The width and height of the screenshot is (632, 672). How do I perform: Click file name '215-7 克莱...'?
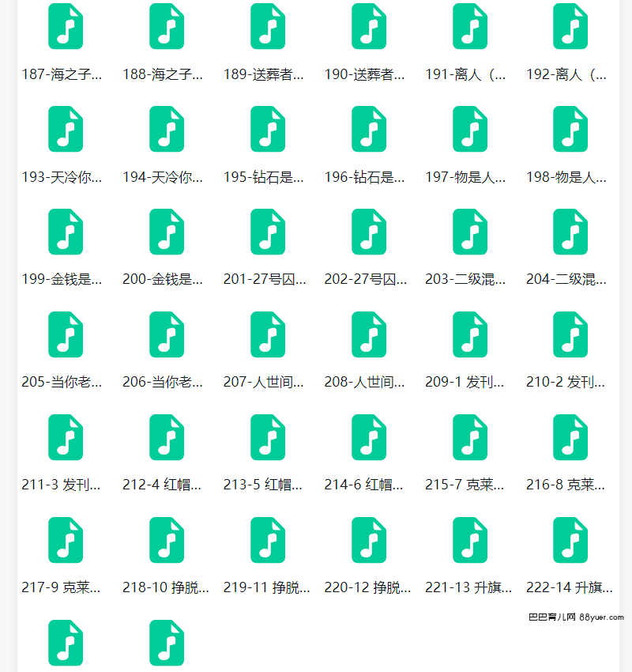(x=465, y=485)
